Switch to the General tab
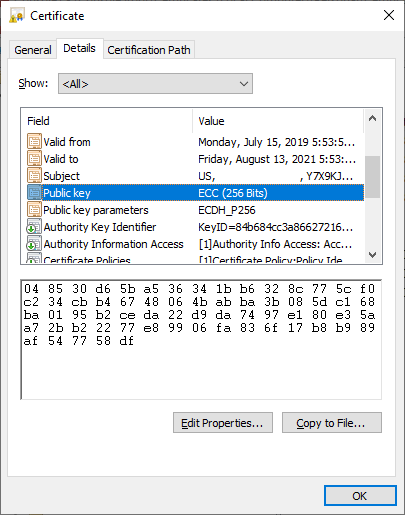The image size is (405, 515). (x=33, y=50)
